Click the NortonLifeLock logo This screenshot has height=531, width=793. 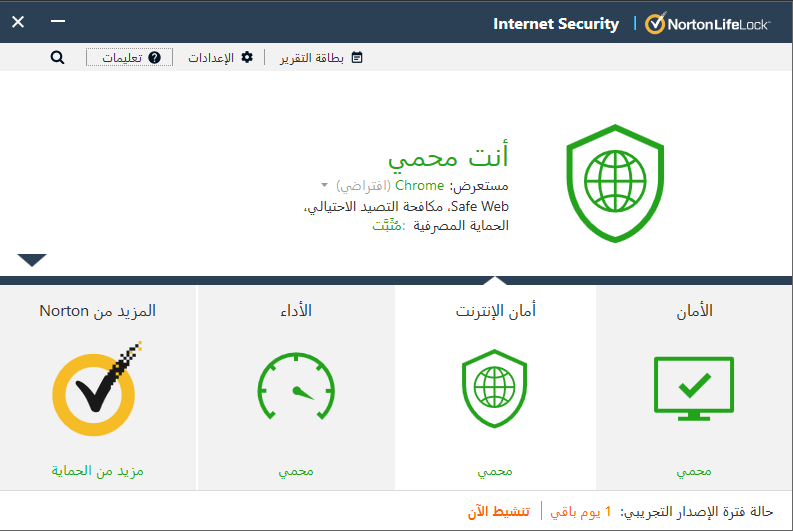pos(708,23)
